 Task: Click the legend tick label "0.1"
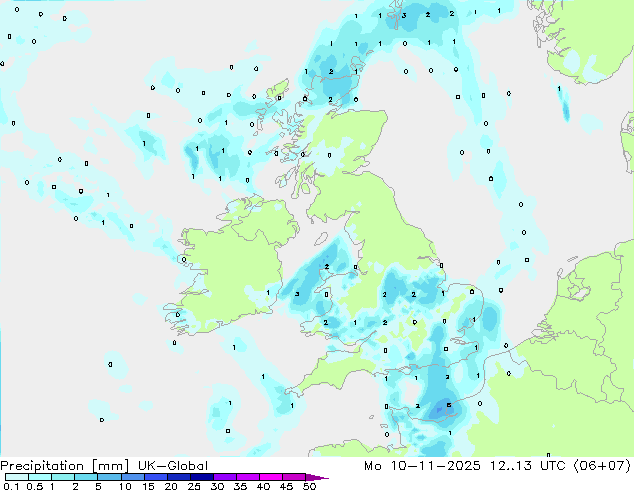(x=11, y=486)
